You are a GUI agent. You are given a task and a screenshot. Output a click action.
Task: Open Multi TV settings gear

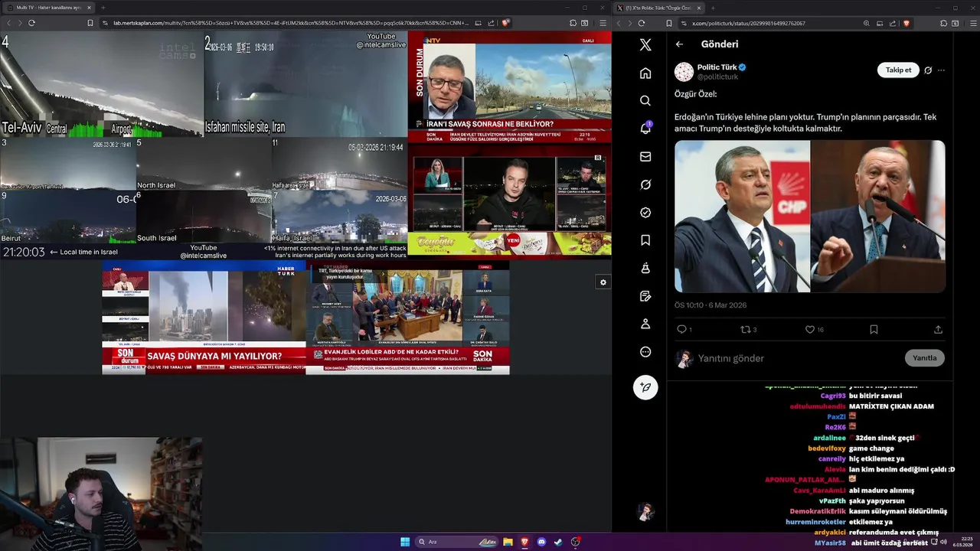[603, 282]
